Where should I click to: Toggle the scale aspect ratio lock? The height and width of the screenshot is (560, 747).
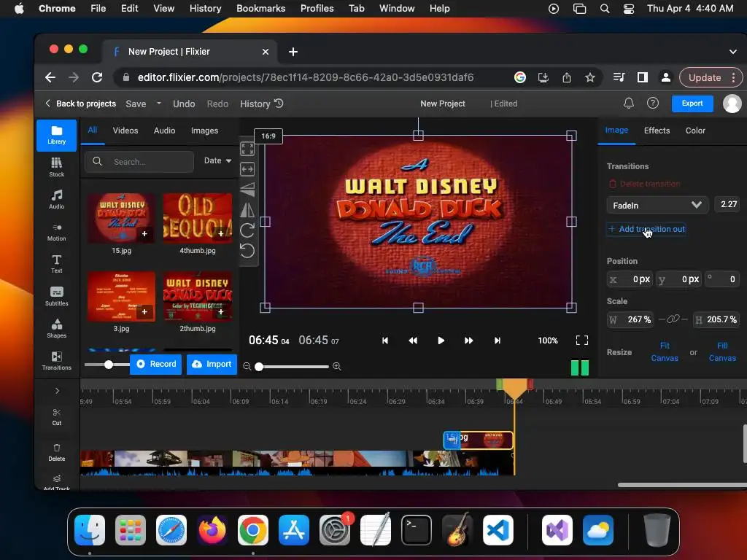tap(673, 319)
